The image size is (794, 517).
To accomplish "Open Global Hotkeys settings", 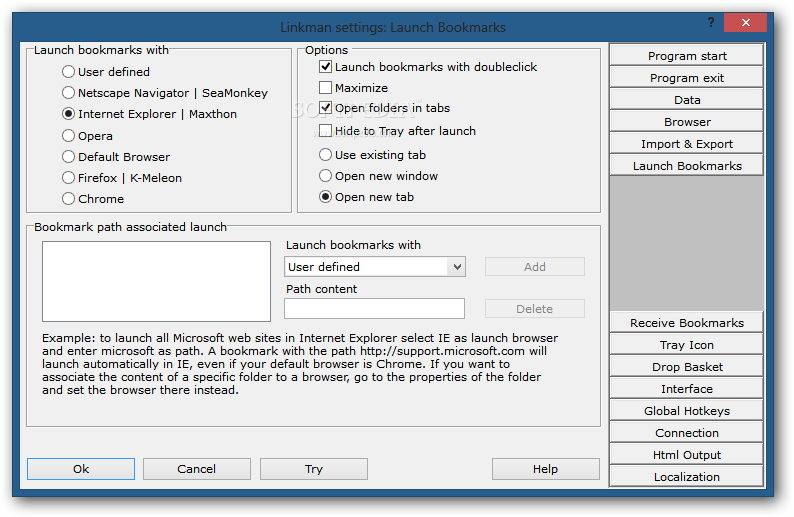I will [687, 411].
